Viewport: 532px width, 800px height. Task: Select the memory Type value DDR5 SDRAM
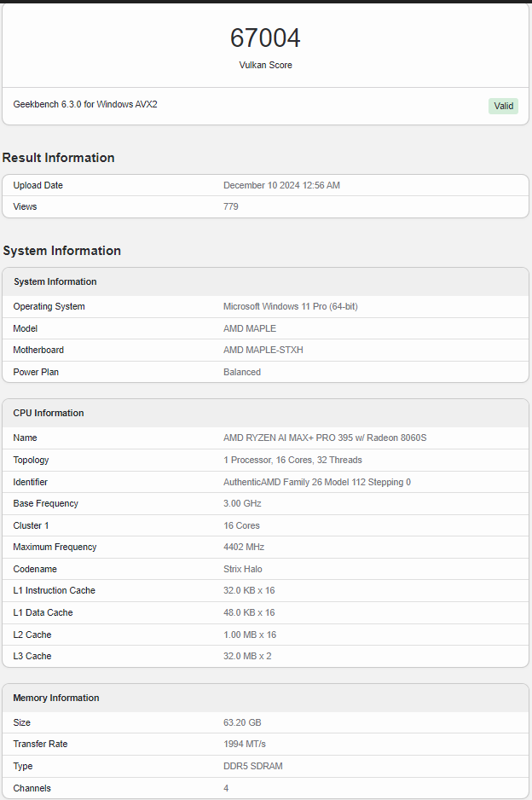253,767
